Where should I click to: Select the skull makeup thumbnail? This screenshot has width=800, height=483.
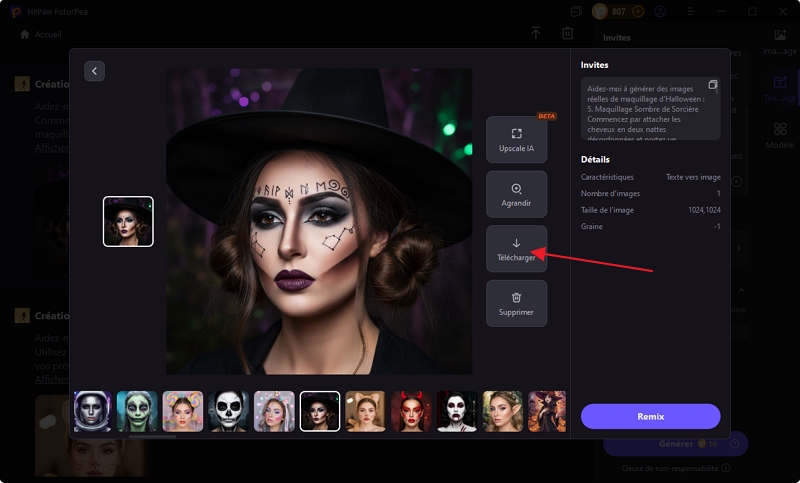pyautogui.click(x=229, y=412)
